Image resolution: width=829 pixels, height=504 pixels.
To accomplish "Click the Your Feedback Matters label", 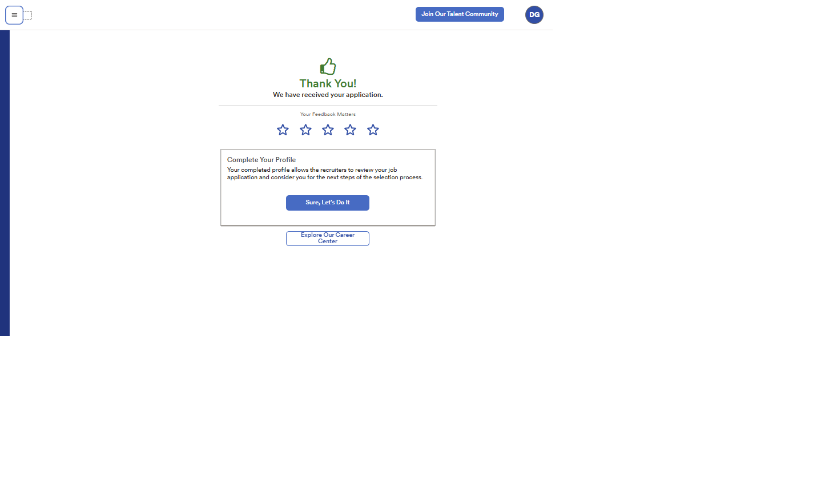I will pyautogui.click(x=328, y=114).
